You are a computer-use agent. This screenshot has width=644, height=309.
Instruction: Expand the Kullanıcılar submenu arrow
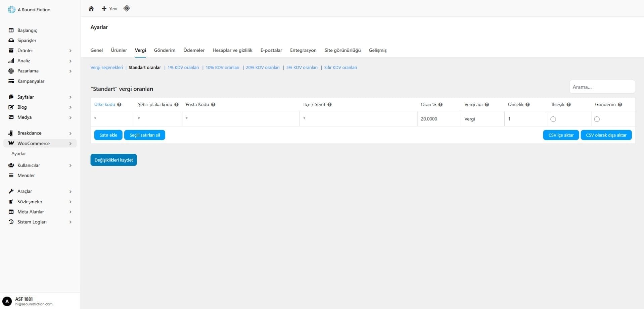(71, 165)
